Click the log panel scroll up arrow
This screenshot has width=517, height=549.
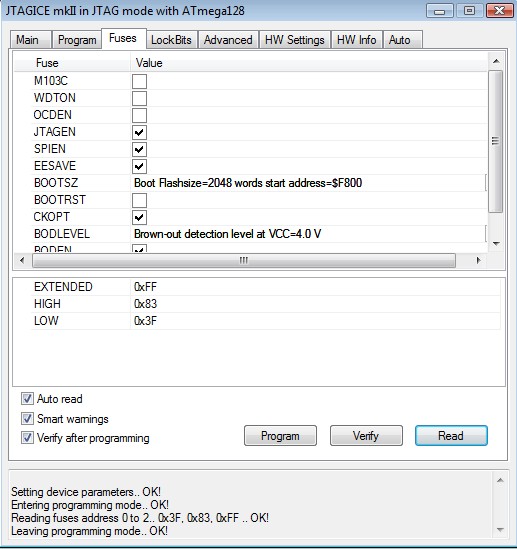pos(500,480)
